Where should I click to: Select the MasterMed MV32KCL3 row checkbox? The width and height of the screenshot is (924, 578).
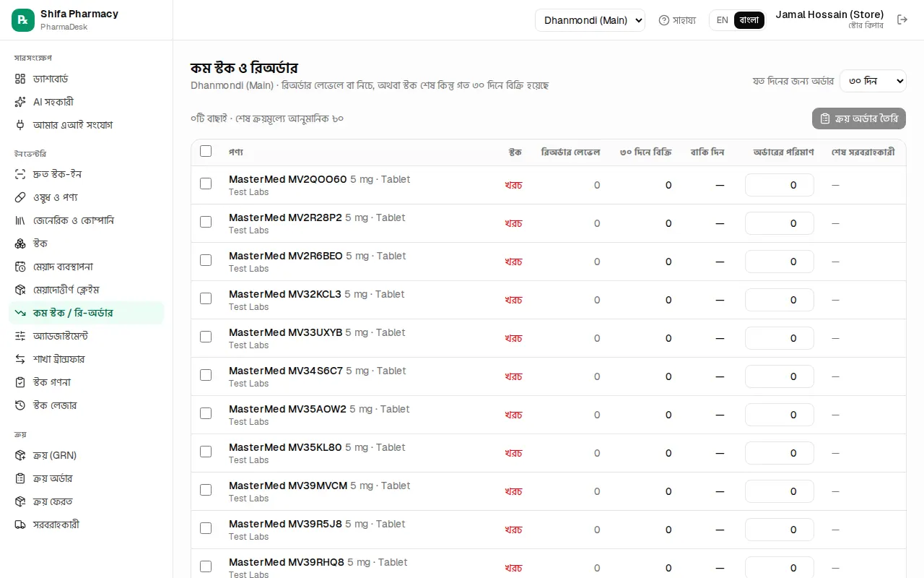[x=206, y=298]
